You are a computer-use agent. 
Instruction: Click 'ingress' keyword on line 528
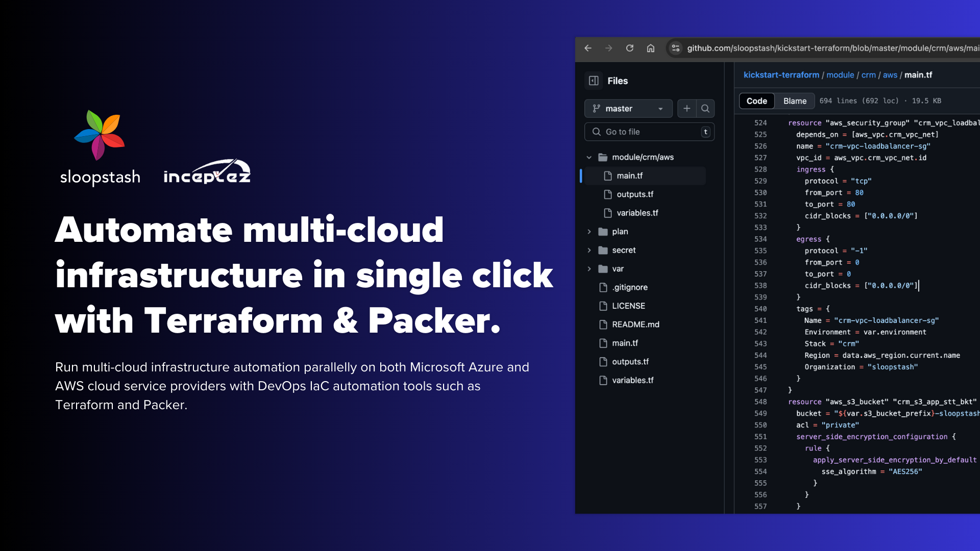(811, 169)
